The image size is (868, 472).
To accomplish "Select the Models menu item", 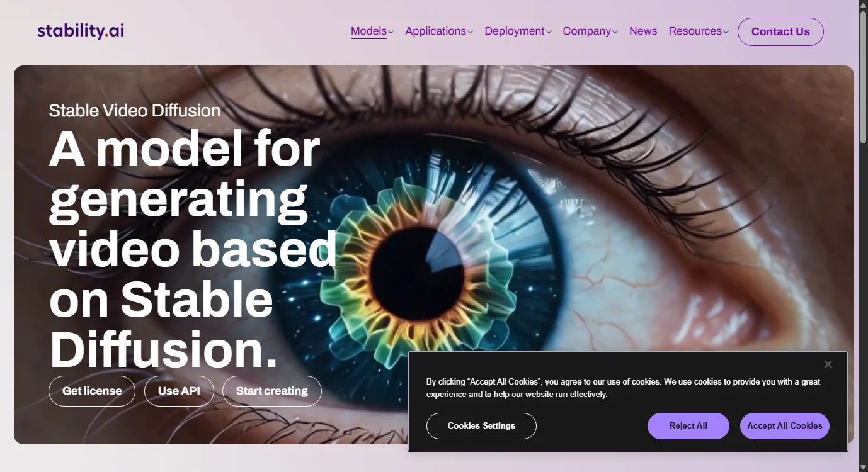I will click(x=368, y=31).
